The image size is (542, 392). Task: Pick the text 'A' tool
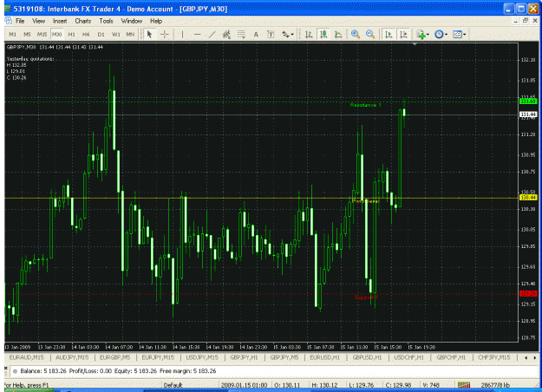(x=256, y=34)
